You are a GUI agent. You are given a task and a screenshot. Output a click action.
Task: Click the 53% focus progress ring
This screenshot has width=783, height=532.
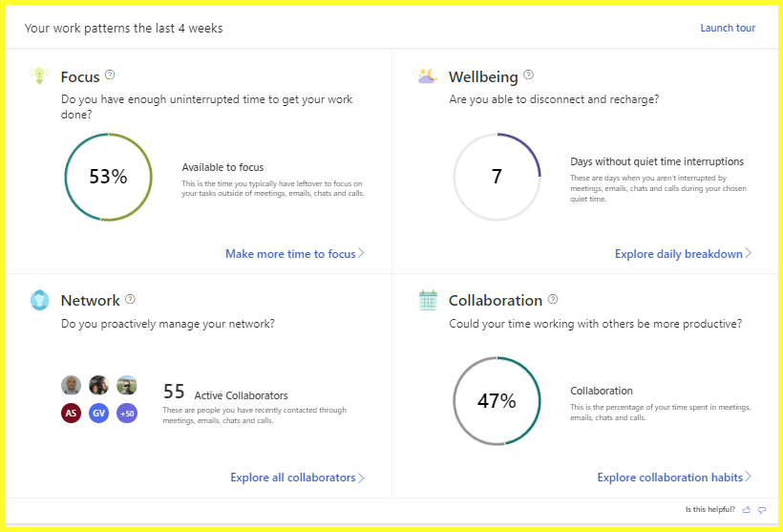pos(108,177)
